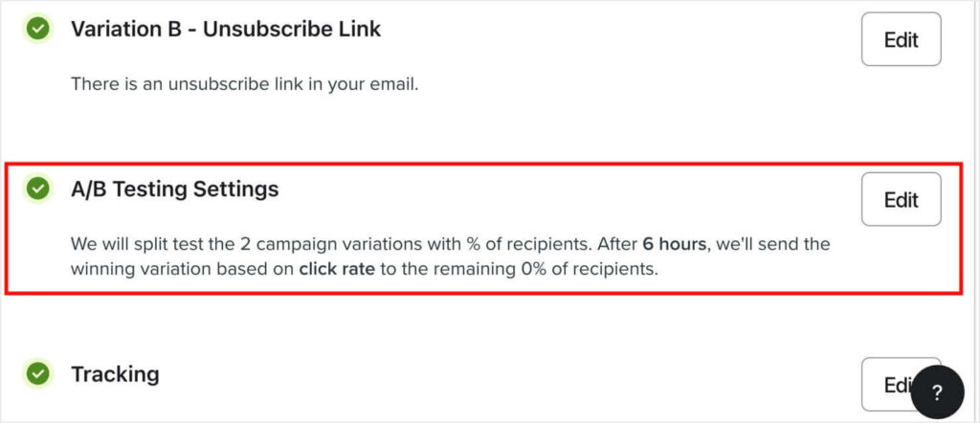Click the green checkmark next to A/B Testing Settings
Image resolution: width=980 pixels, height=423 pixels.
(x=38, y=189)
